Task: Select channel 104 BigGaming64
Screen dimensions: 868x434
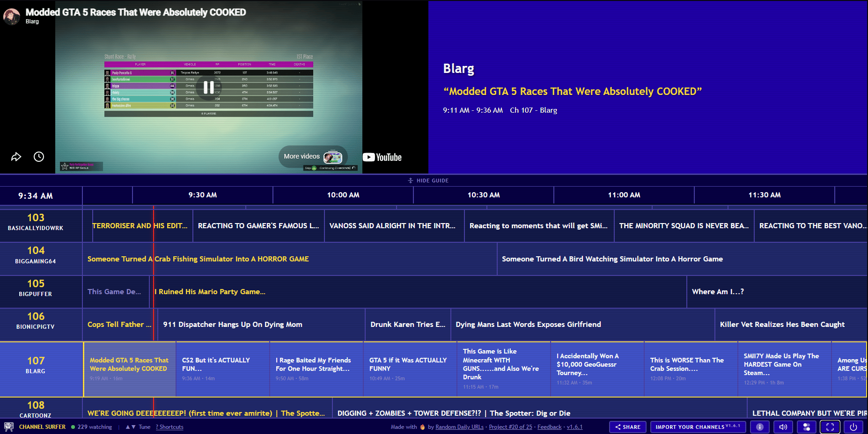Action: [x=41, y=259]
